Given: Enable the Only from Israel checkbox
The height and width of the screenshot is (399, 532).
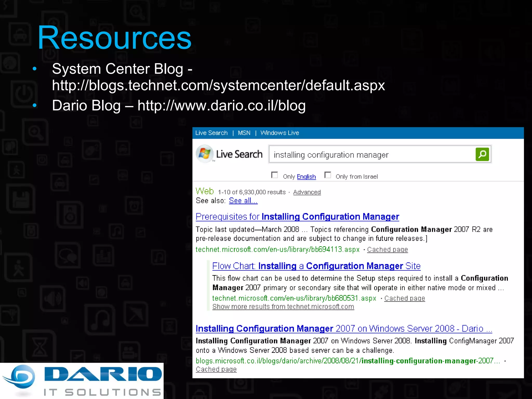Looking at the screenshot, I should (x=328, y=175).
